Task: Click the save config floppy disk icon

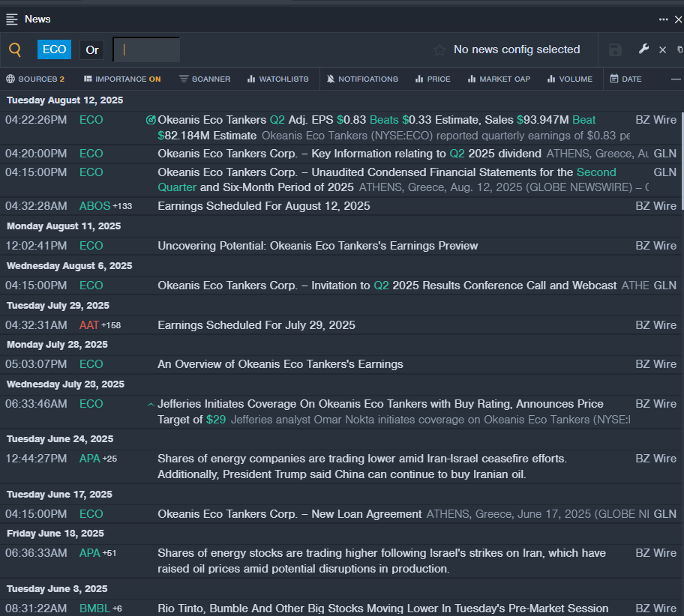Action: 615,50
